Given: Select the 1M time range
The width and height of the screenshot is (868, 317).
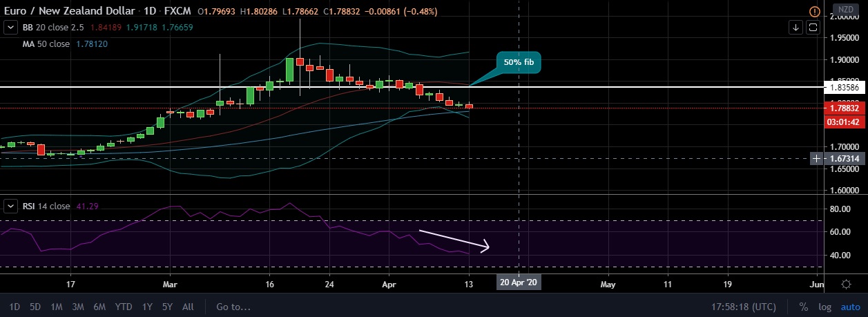Looking at the screenshot, I should click(x=57, y=307).
